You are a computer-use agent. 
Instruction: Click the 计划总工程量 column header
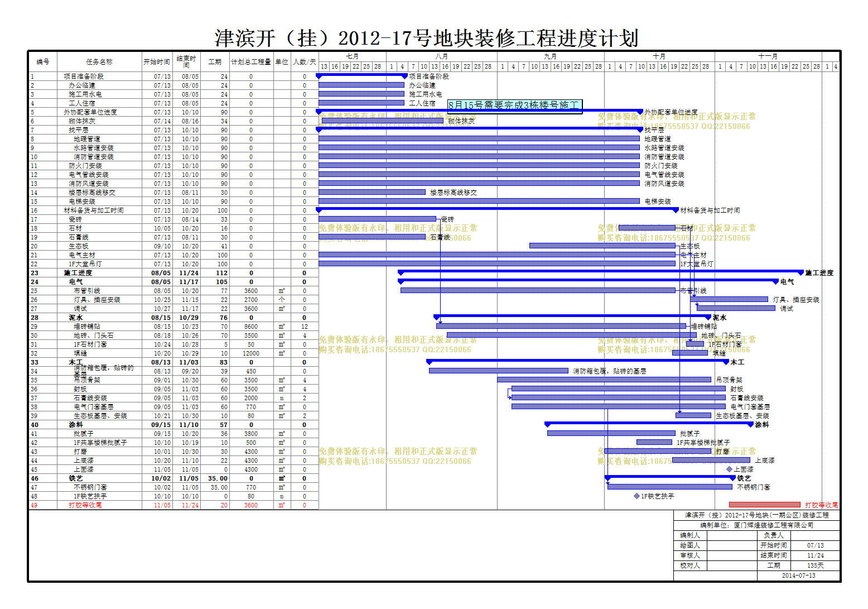coord(251,62)
